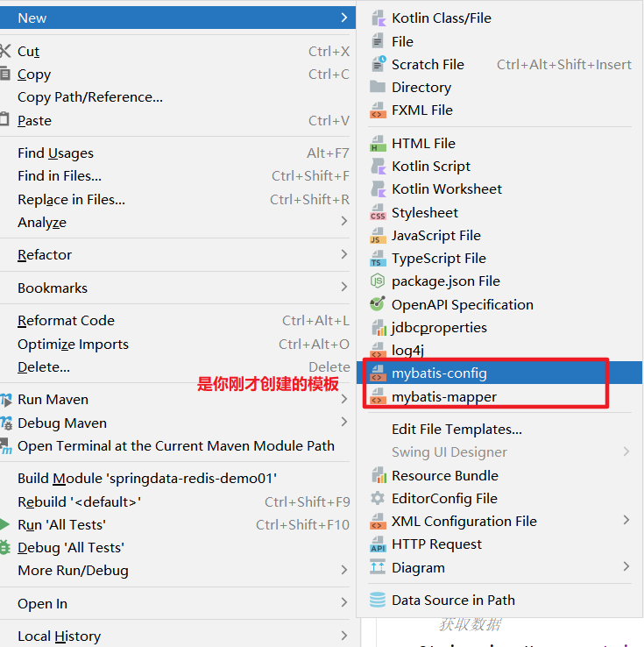Click the log4j template icon
644x647 pixels.
tap(378, 350)
